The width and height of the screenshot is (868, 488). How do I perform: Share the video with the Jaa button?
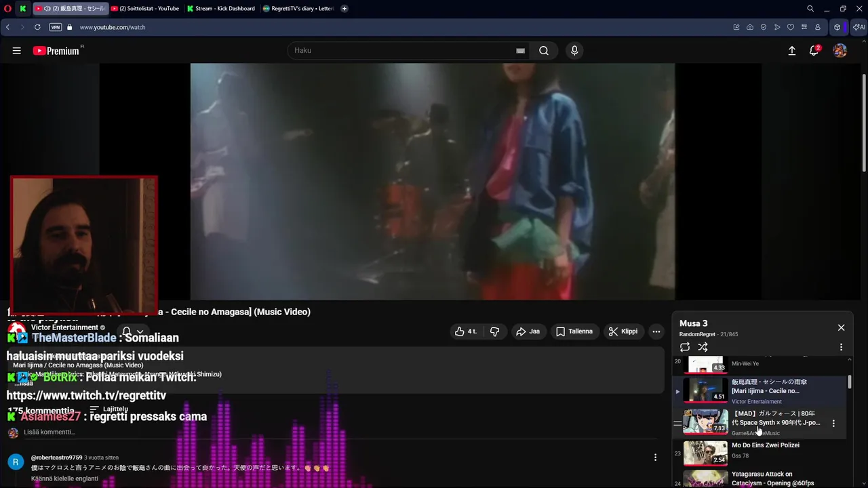528,331
